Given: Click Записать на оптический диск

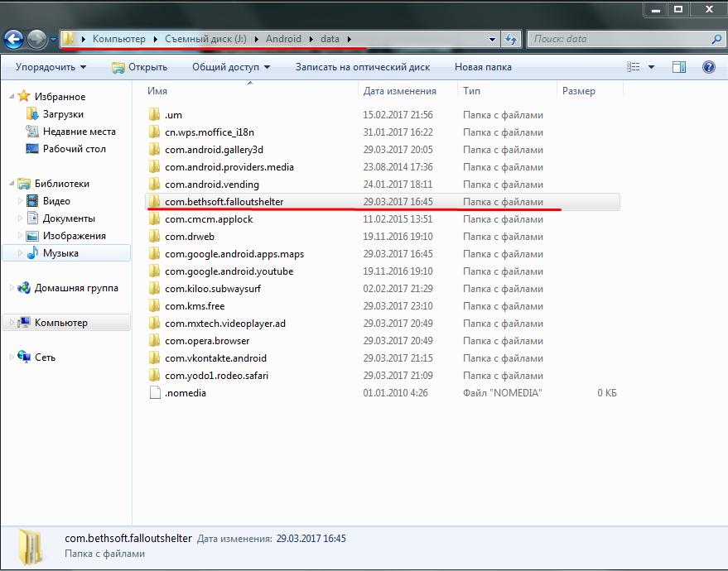Looking at the screenshot, I should click(x=363, y=67).
